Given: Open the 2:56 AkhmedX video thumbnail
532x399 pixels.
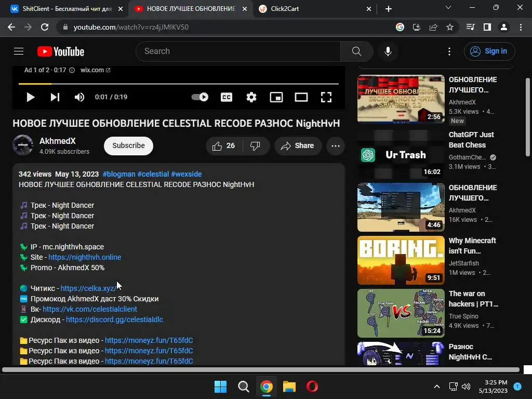Looking at the screenshot, I should click(x=401, y=99).
